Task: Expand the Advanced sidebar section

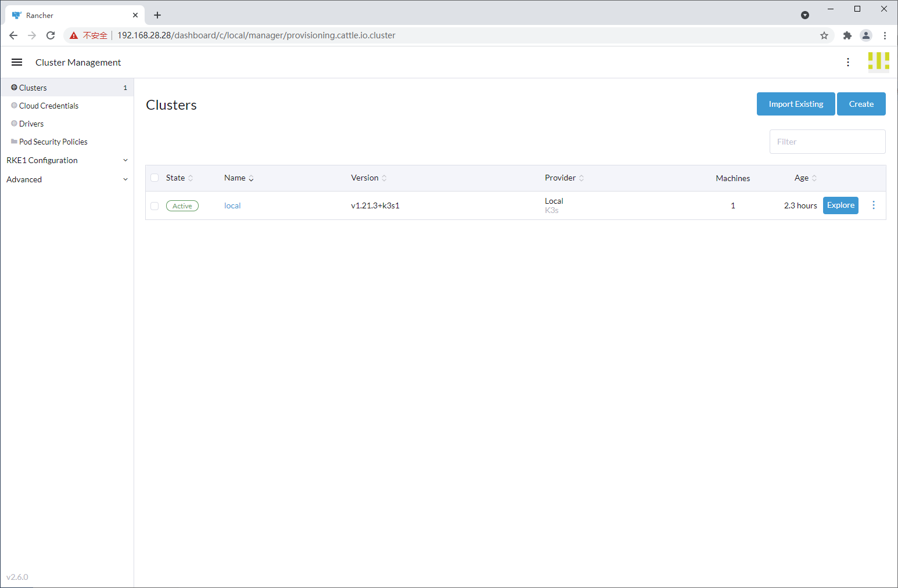Action: click(x=67, y=179)
